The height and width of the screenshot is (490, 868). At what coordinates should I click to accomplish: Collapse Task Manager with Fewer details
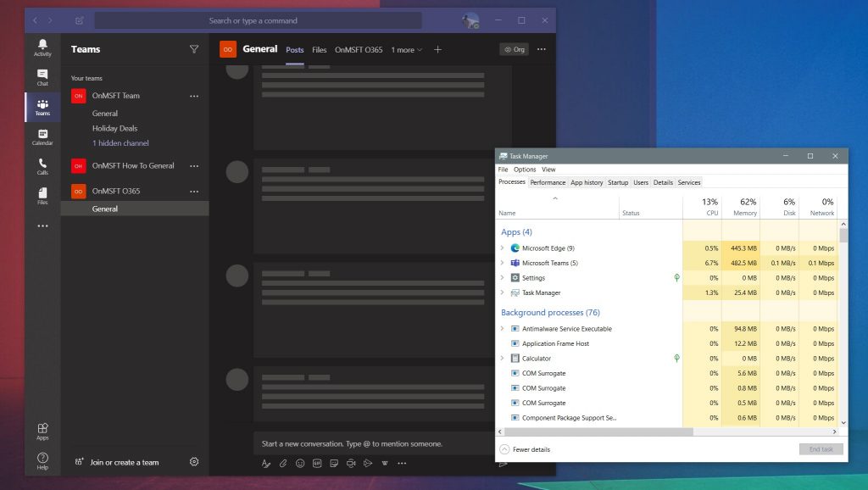pos(525,449)
